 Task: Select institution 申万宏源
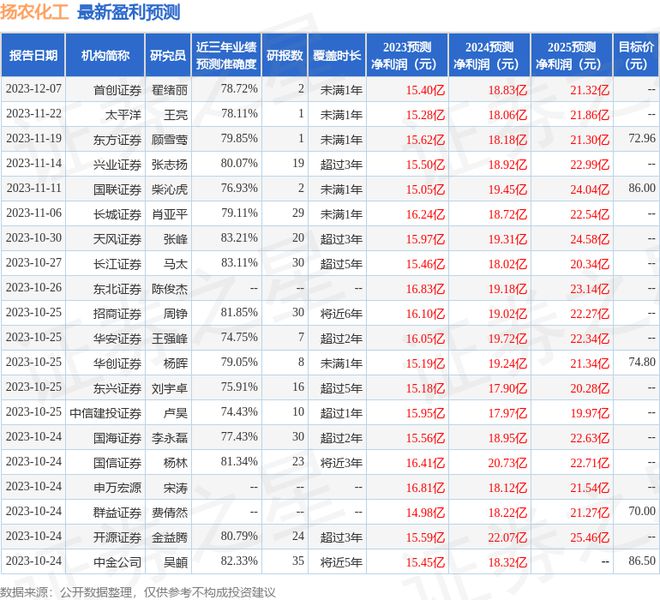117,487
